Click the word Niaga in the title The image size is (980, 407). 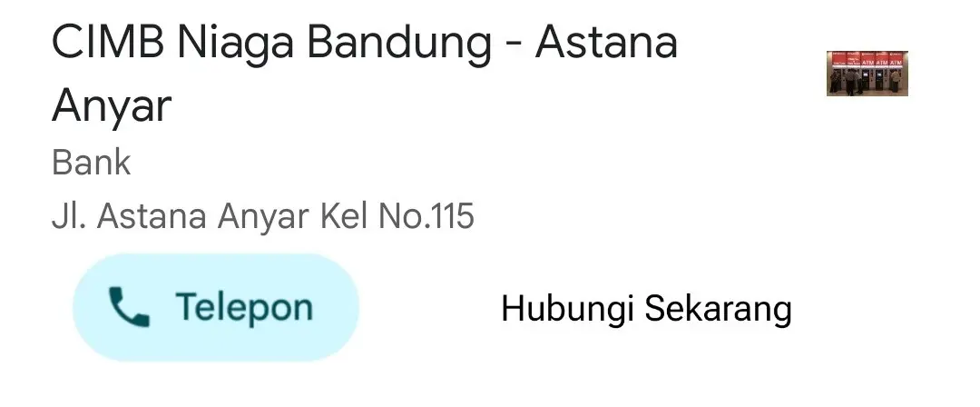[x=236, y=44]
